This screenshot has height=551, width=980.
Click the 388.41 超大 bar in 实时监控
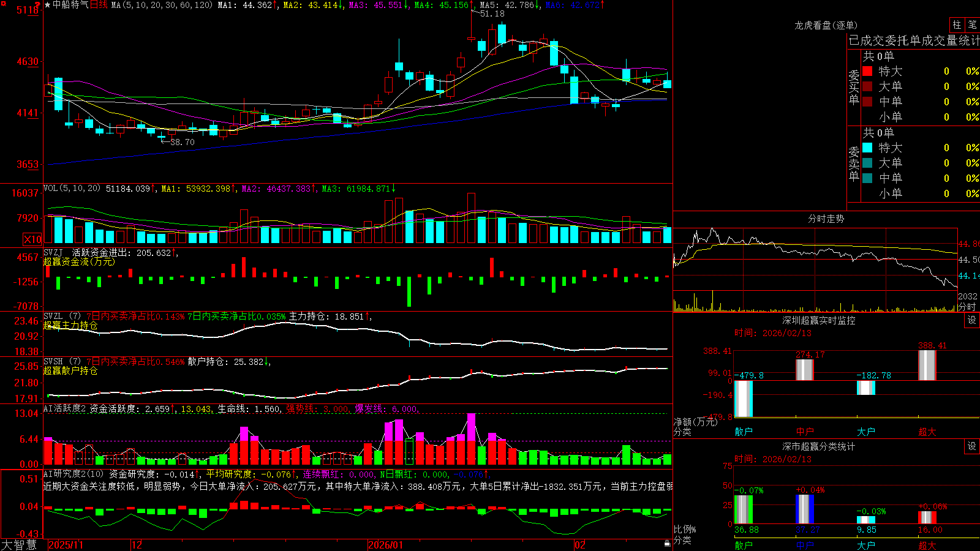(x=927, y=365)
